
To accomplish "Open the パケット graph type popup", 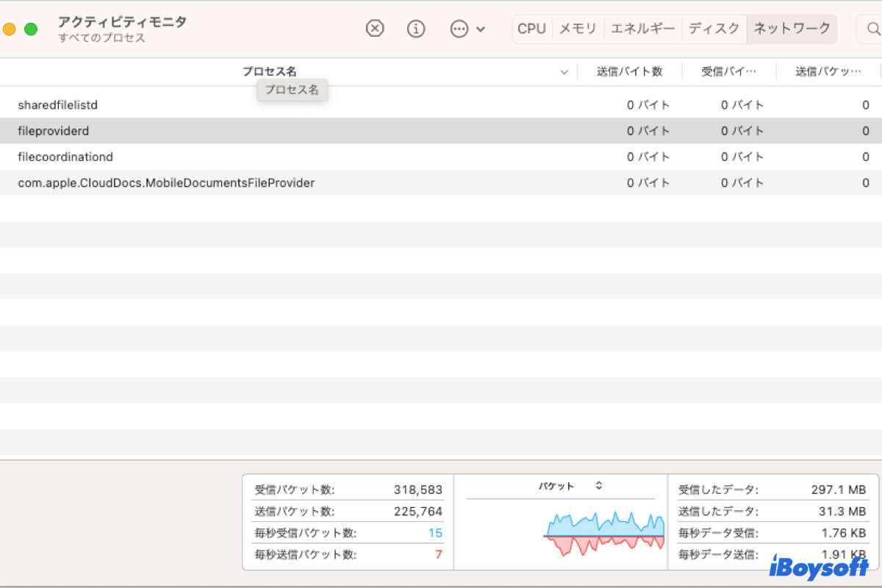I will pos(570,486).
